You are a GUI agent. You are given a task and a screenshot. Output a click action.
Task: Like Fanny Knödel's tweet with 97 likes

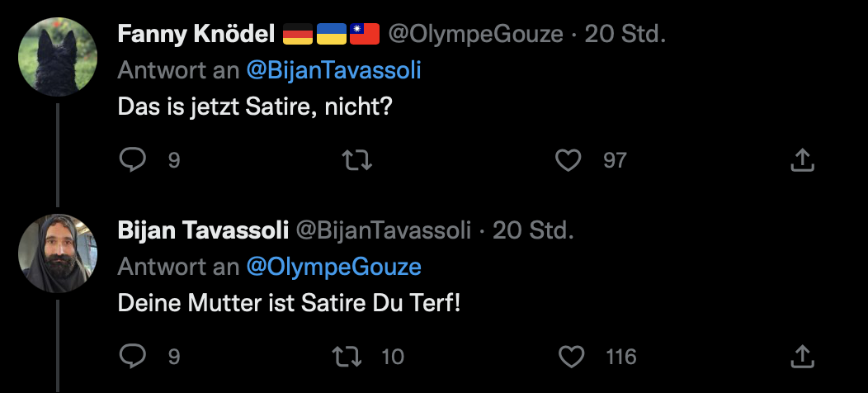pyautogui.click(x=568, y=160)
